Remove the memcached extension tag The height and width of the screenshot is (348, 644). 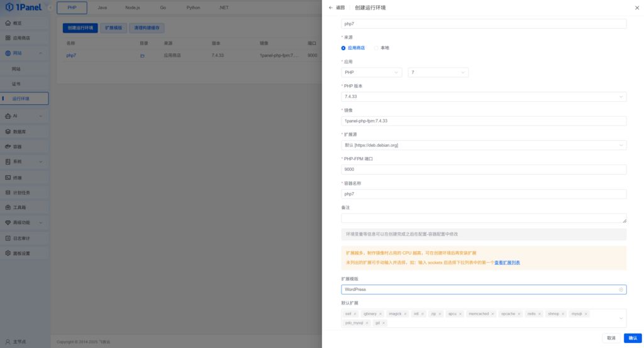492,314
